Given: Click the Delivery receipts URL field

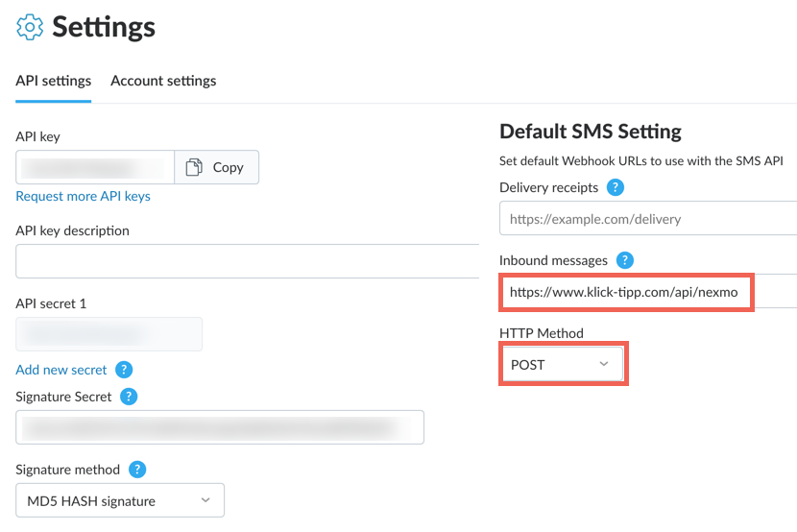Looking at the screenshot, I should (x=648, y=219).
